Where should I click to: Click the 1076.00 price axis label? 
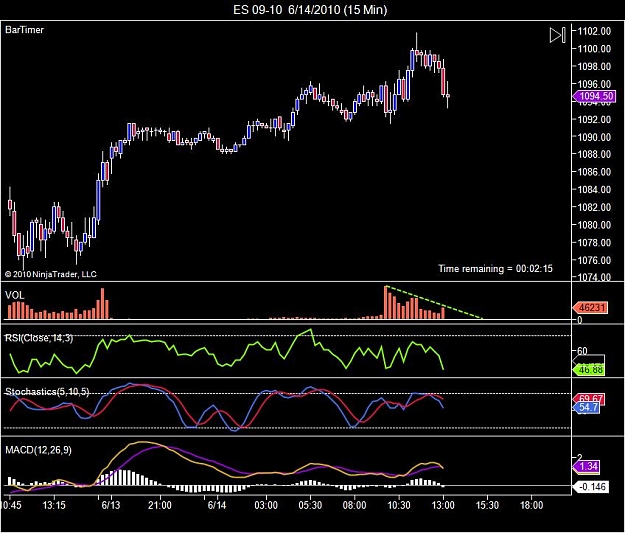pyautogui.click(x=594, y=260)
